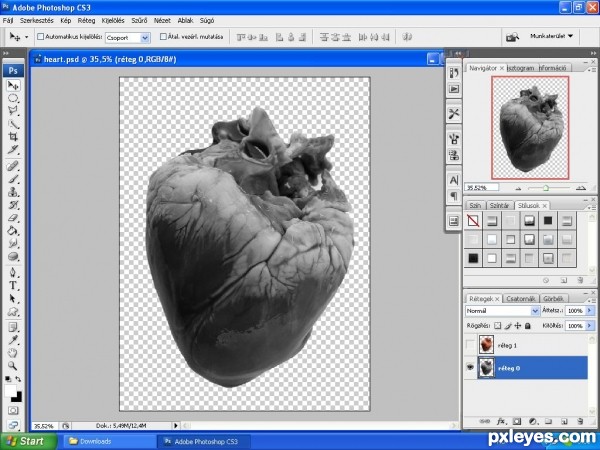Select the Paint Bucket tool

(x=13, y=230)
